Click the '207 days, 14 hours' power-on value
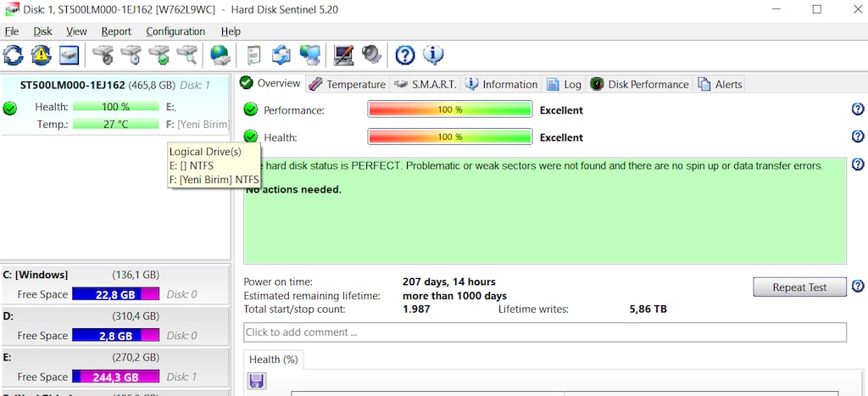This screenshot has height=396, width=868. (x=449, y=282)
